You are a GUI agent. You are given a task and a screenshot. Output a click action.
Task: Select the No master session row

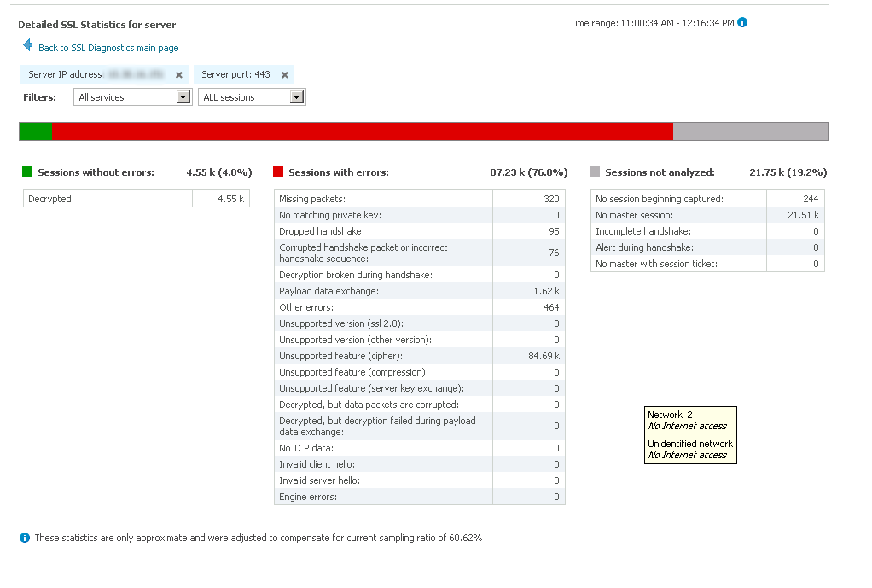(707, 215)
